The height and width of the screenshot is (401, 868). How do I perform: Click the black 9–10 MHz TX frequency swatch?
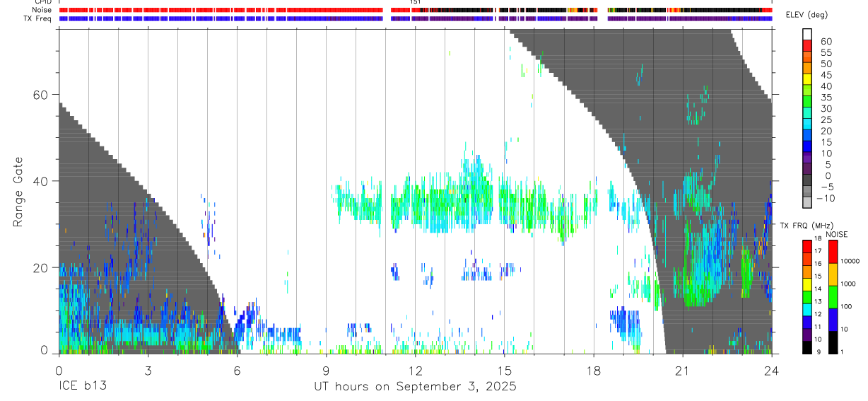click(x=807, y=347)
